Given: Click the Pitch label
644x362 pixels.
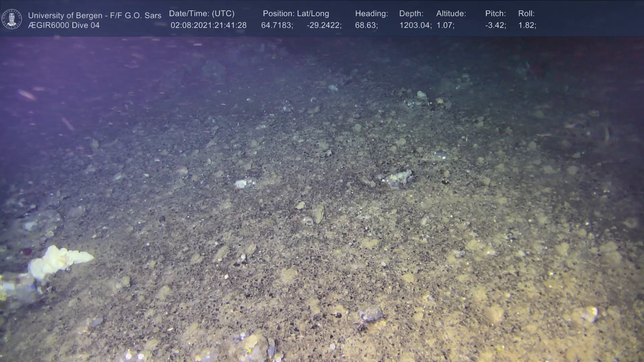Looking at the screenshot, I should pos(495,14).
